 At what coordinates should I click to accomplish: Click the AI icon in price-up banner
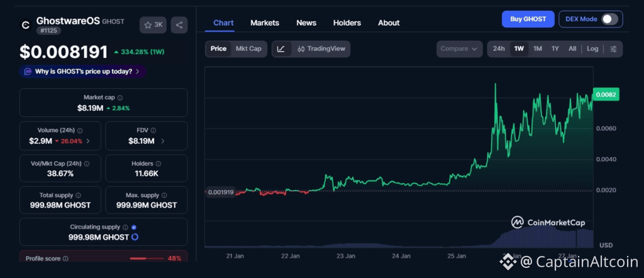coord(28,72)
